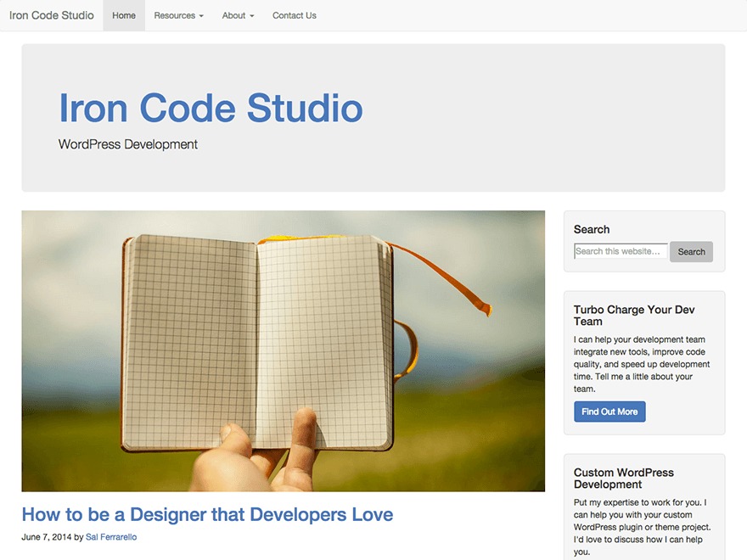The height and width of the screenshot is (560, 747).
Task: Open the Resources dropdown menu
Action: [x=178, y=16]
